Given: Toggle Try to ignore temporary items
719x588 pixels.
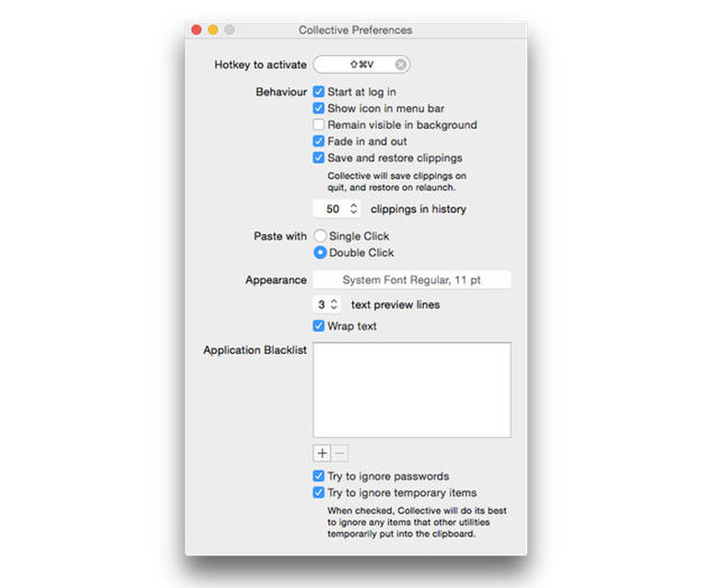Looking at the screenshot, I should [x=319, y=493].
